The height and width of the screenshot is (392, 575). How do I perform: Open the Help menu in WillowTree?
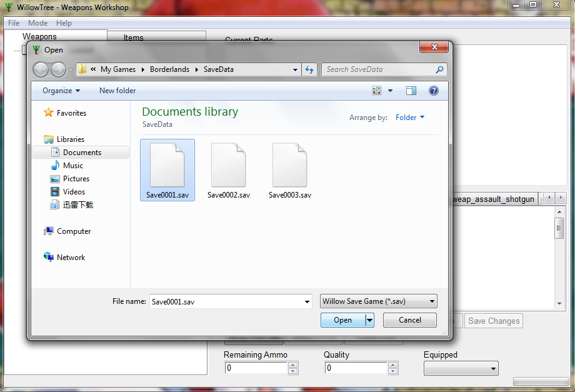(x=64, y=23)
